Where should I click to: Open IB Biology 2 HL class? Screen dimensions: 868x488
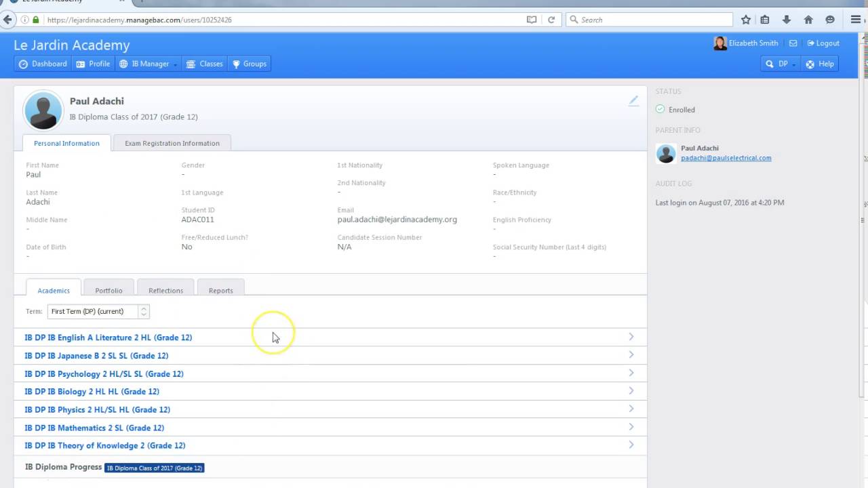coord(92,392)
